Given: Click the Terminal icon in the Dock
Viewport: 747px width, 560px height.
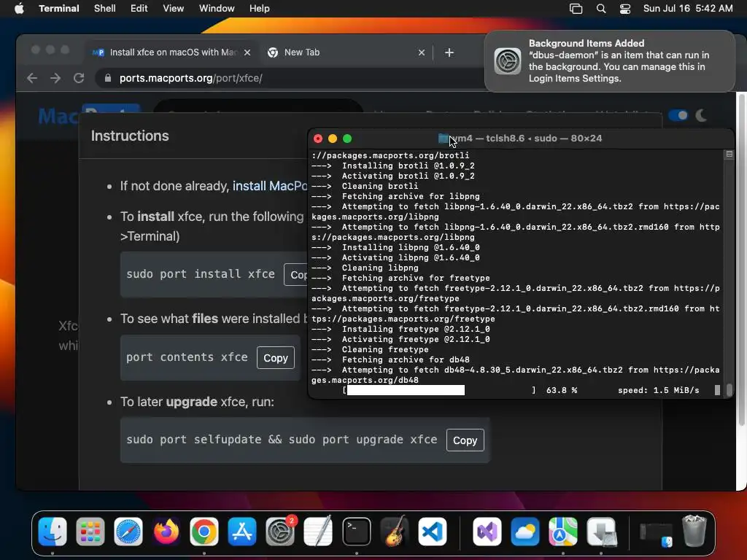Looking at the screenshot, I should (356, 532).
